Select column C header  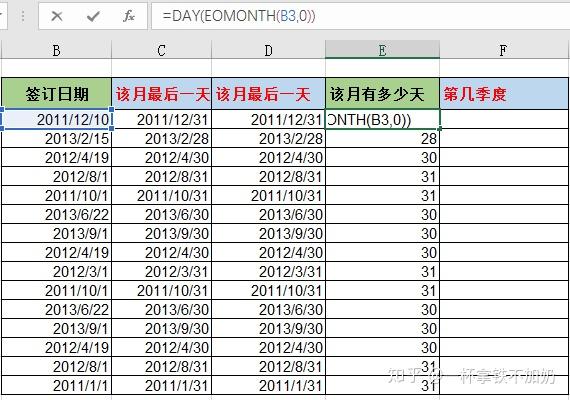[161, 50]
